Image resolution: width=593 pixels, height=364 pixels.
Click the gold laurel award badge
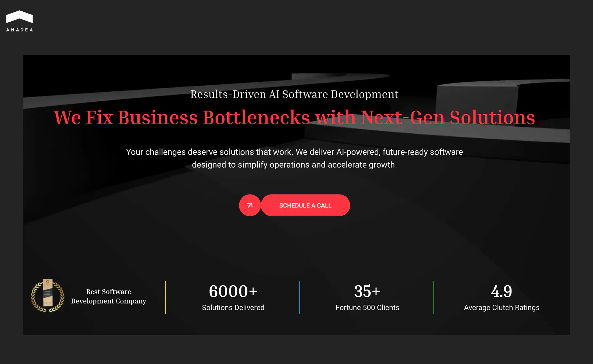[x=48, y=296]
